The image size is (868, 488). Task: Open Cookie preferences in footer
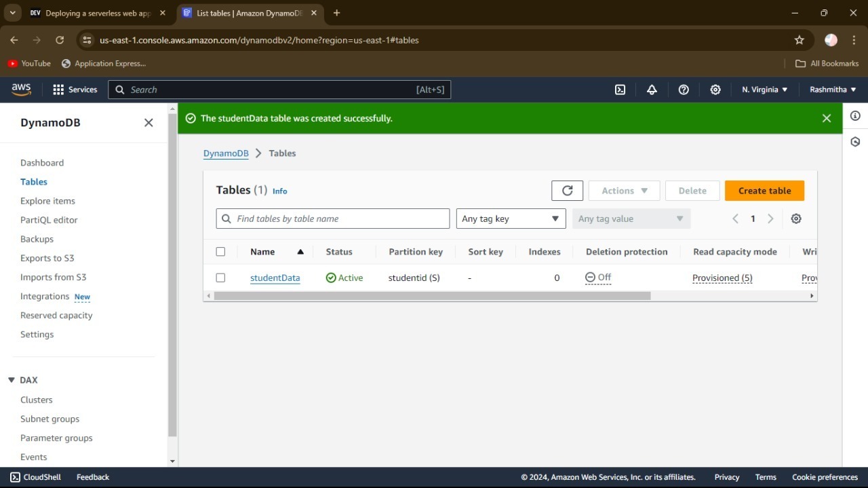(825, 477)
